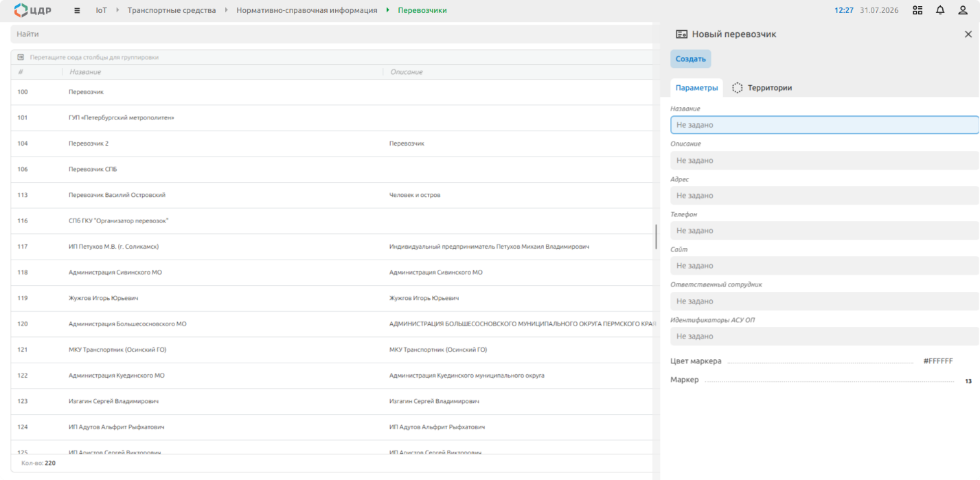980x480 pixels.
Task: Select the Перевозчик 2 row
Action: pyautogui.click(x=334, y=144)
